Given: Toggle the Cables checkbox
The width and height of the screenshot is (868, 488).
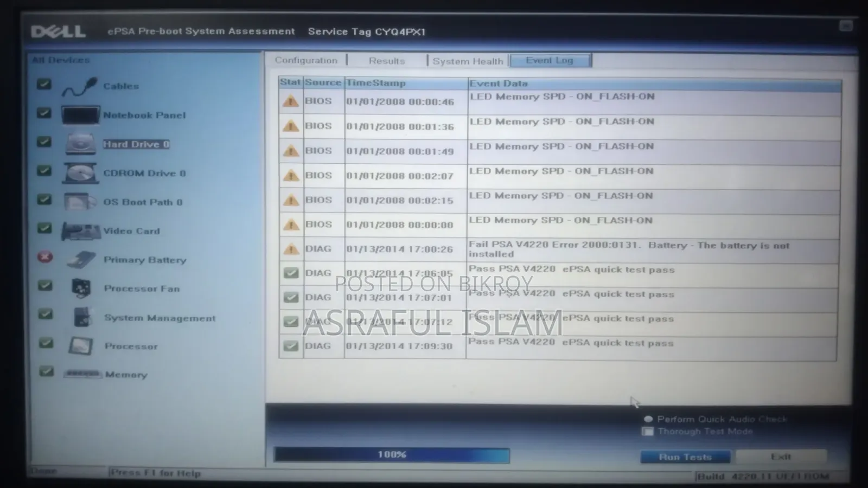Looking at the screenshot, I should 44,84.
